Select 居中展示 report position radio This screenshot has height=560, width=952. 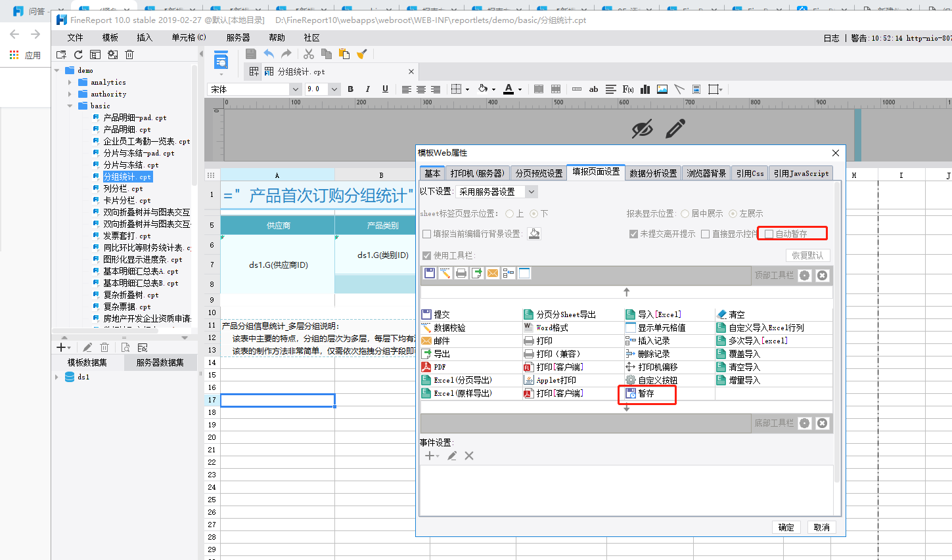(x=685, y=213)
